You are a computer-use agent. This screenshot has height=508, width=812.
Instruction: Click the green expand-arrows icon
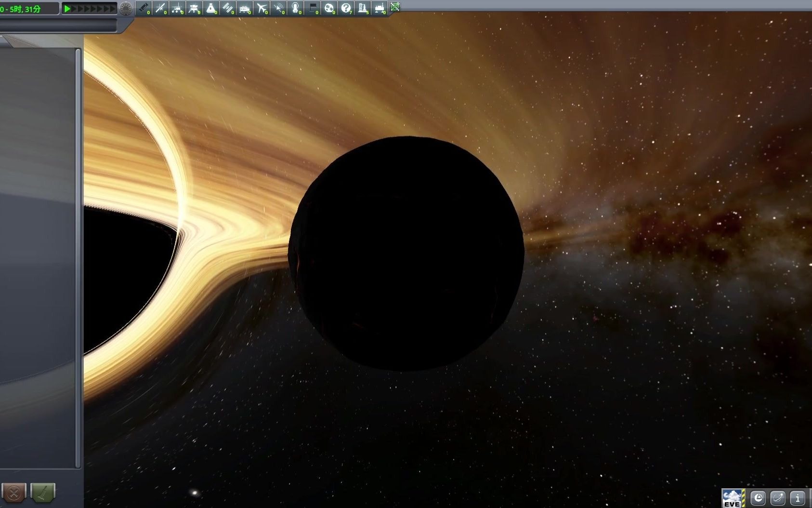(x=395, y=7)
